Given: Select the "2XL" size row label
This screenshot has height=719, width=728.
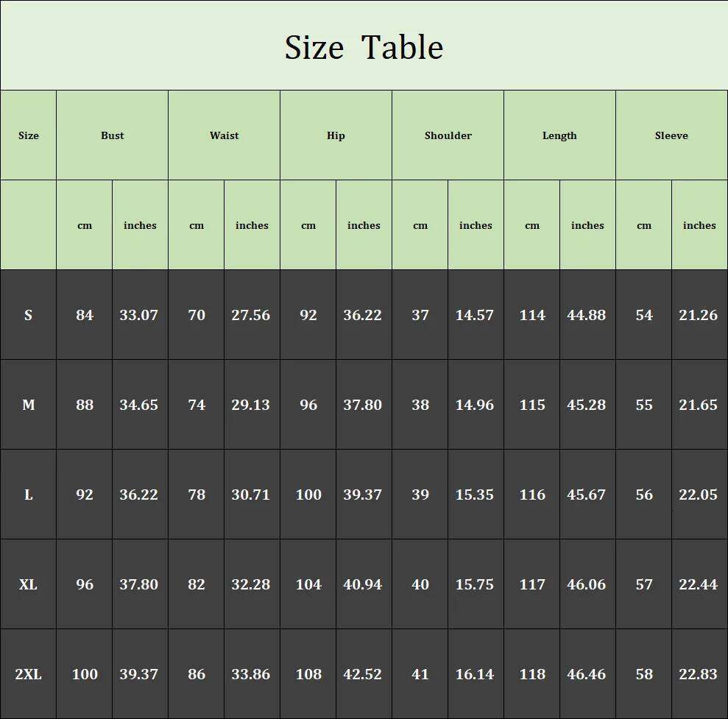Looking at the screenshot, I should [x=28, y=674].
